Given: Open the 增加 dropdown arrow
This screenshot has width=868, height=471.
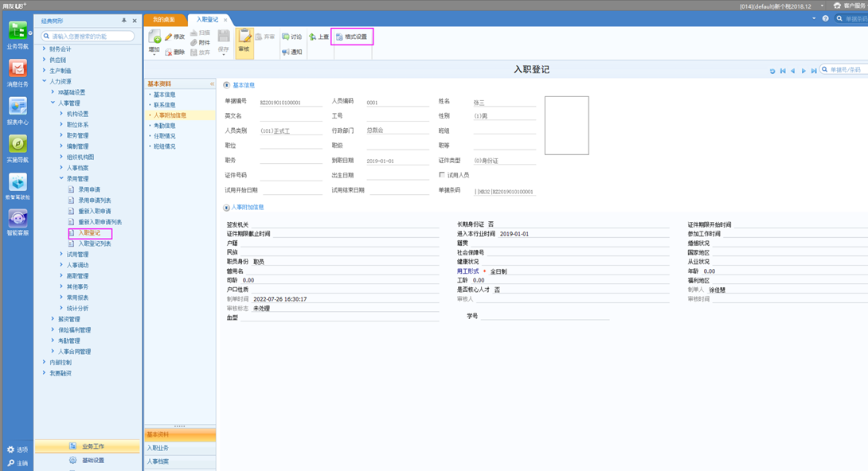Looking at the screenshot, I should tap(154, 55).
